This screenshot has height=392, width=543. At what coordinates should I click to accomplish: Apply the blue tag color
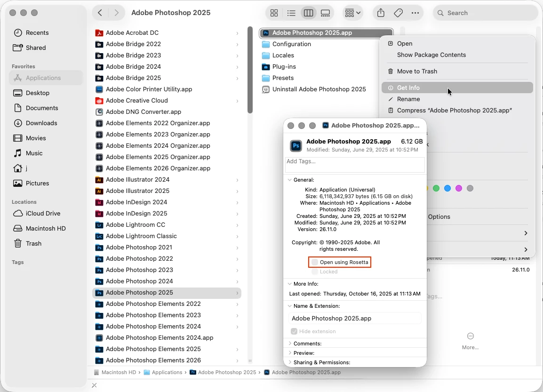447,188
